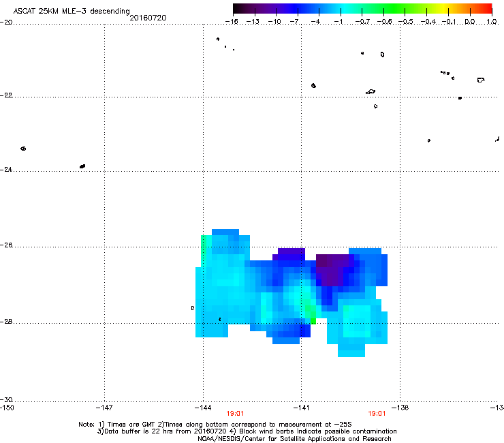504x443 pixels.
Task: Click the color bar label "-16"
Action: (232, 22)
